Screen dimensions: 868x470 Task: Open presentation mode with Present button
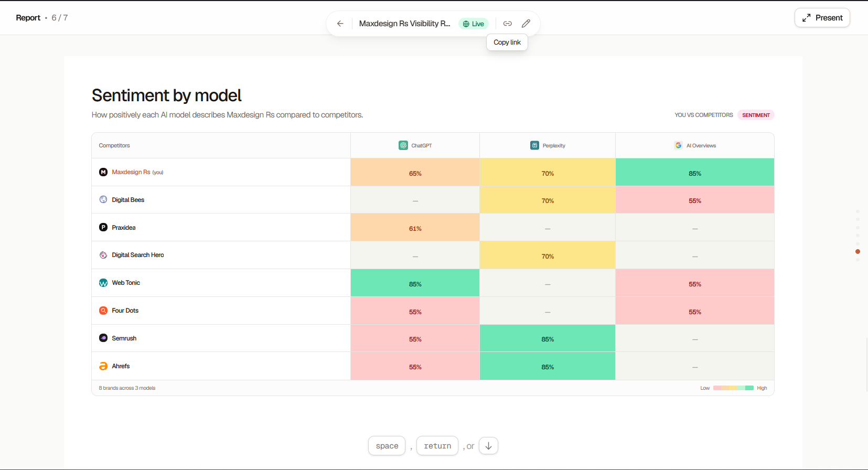[822, 18]
